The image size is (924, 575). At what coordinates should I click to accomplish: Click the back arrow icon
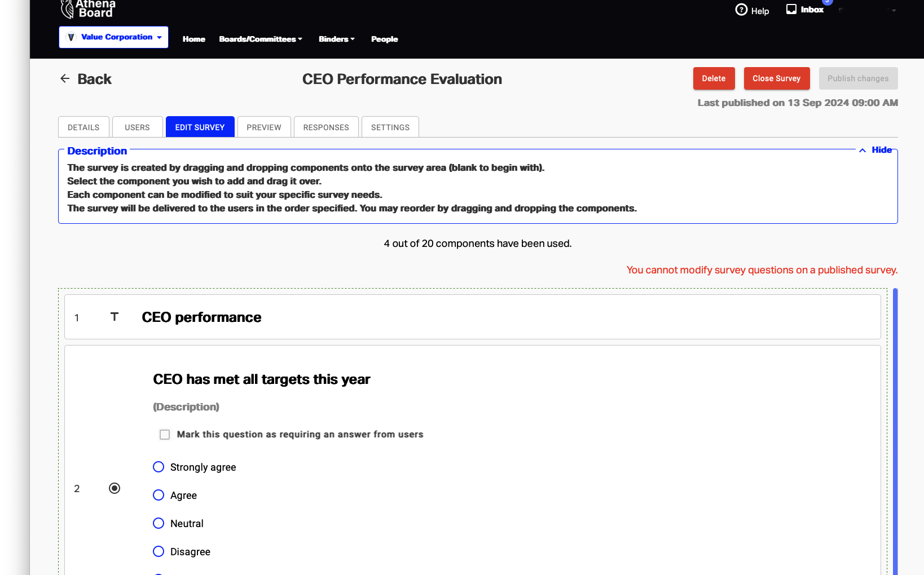click(65, 78)
